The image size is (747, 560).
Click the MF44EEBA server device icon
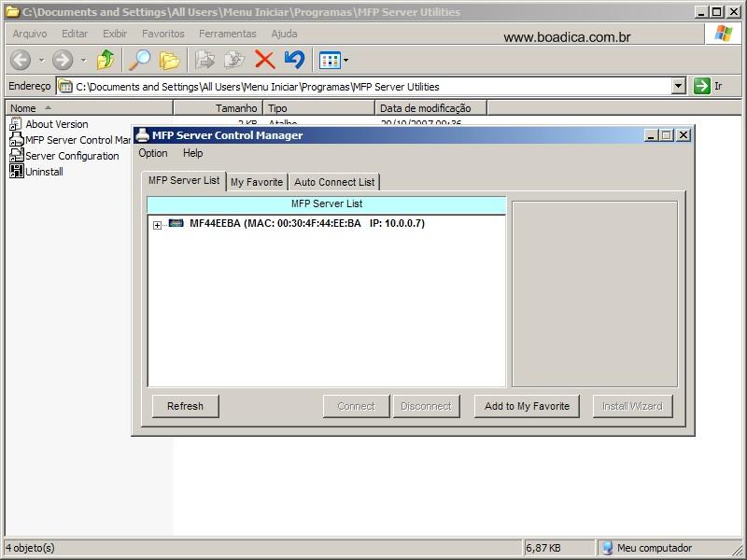point(176,223)
